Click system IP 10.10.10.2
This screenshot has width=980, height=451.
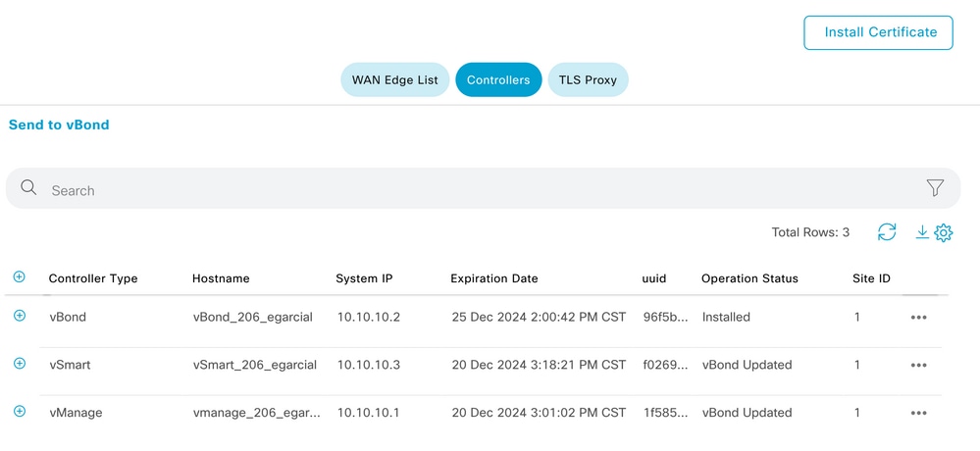(369, 318)
